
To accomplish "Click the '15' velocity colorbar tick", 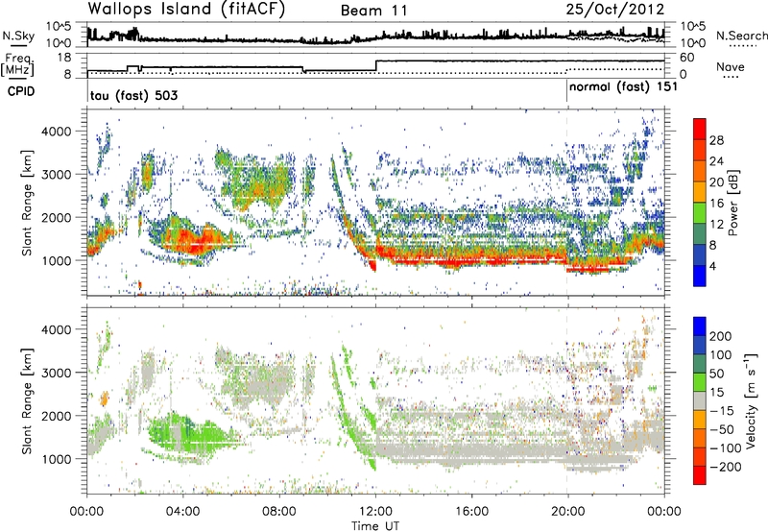I will pos(716,393).
